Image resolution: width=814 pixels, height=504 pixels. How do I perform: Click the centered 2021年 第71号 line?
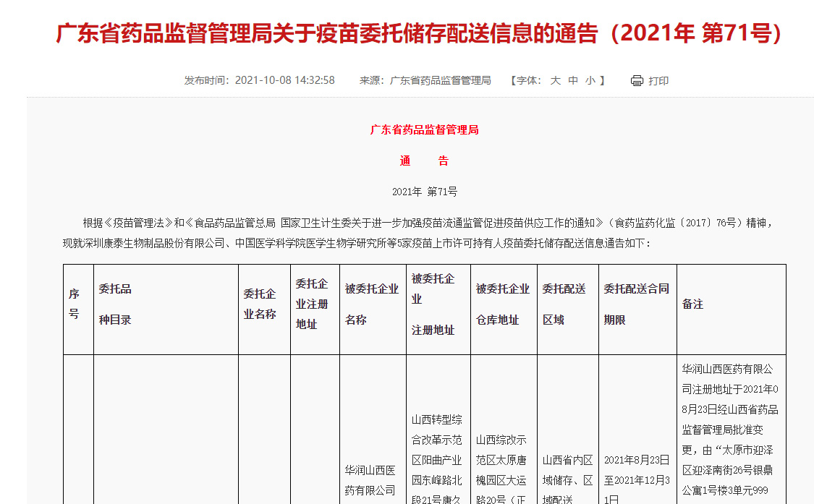coord(424,192)
